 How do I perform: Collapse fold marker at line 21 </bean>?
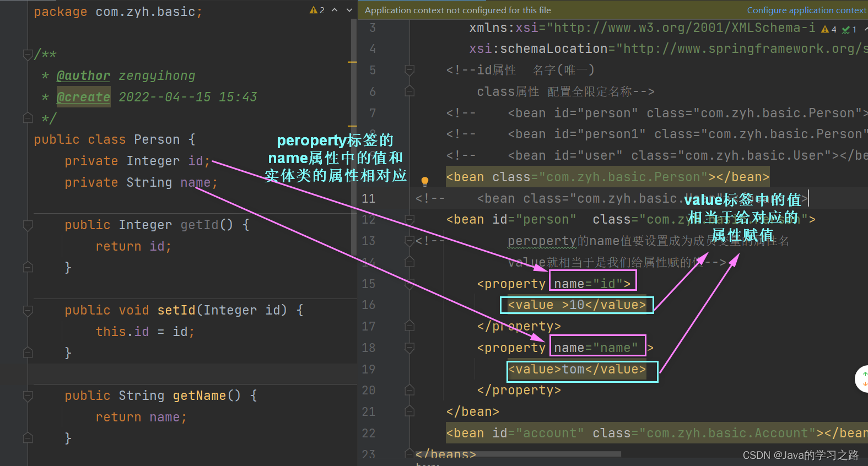click(x=409, y=411)
